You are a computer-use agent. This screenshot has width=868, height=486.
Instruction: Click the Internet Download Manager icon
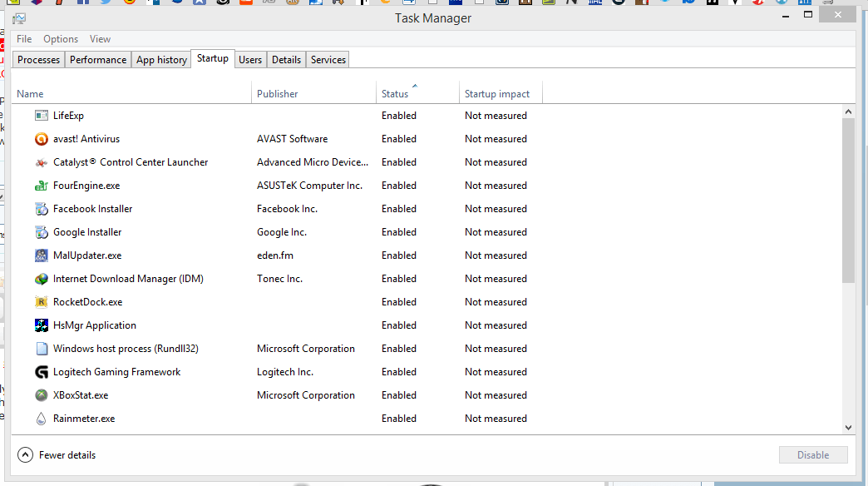42,278
